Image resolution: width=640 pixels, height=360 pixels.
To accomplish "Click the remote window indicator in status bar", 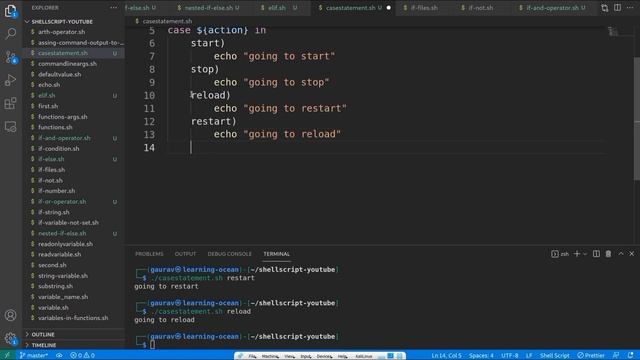I will coord(7,355).
